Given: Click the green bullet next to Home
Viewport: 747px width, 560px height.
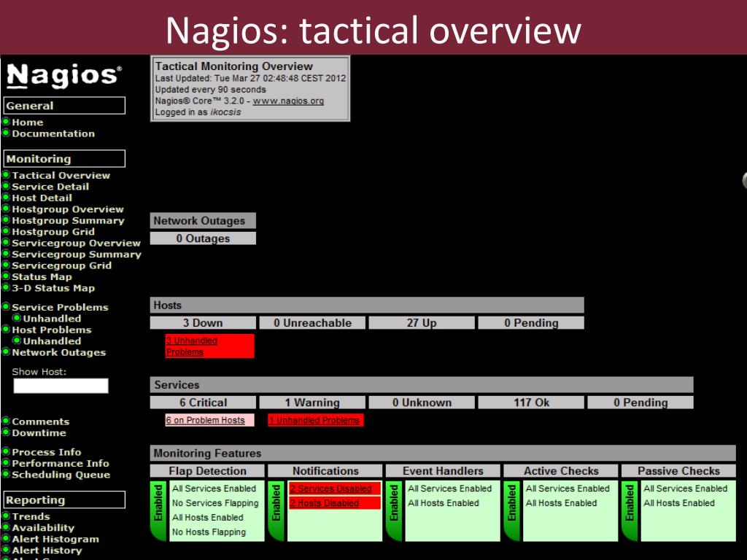Looking at the screenshot, I should point(6,122).
